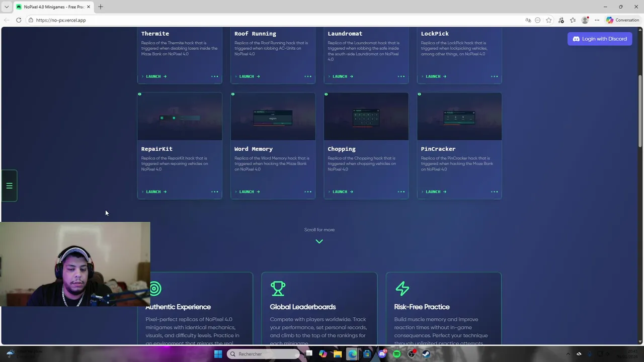Open Spotify from taskbar
The image size is (644, 362).
pyautogui.click(x=397, y=354)
